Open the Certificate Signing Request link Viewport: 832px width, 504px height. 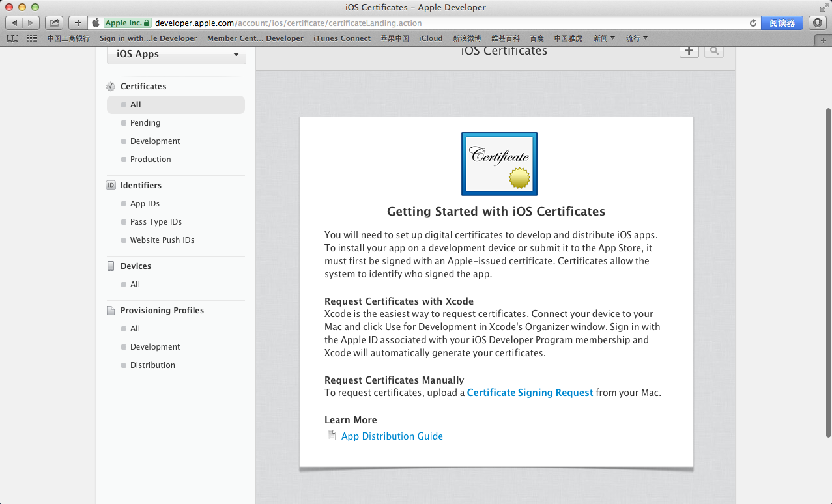pyautogui.click(x=530, y=393)
